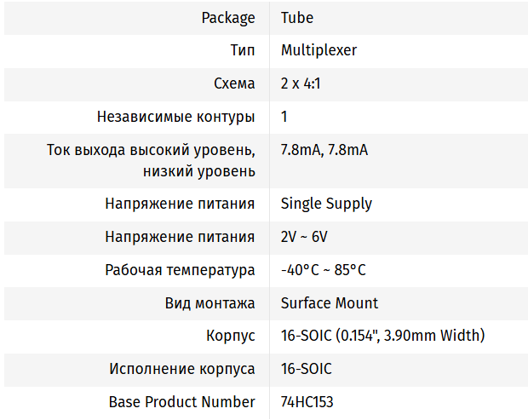Image resolution: width=528 pixels, height=420 pixels.
Task: Select the '7.8mA, 7.8mA' output current cell
Action: click(324, 151)
